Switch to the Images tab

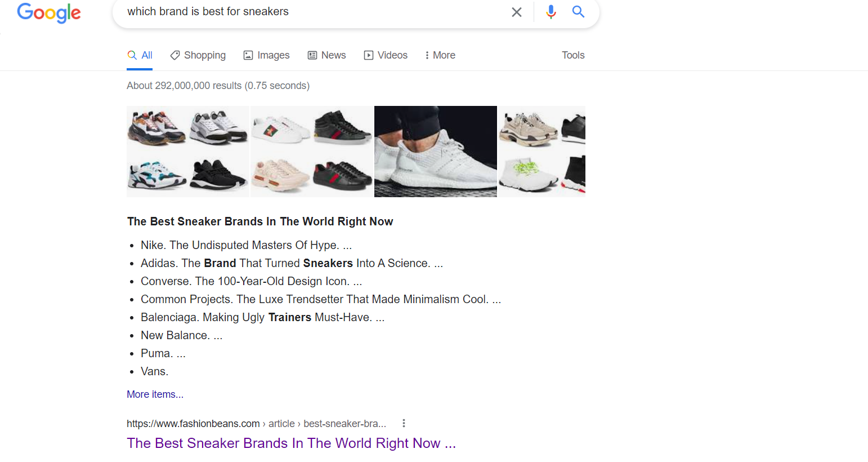(266, 55)
